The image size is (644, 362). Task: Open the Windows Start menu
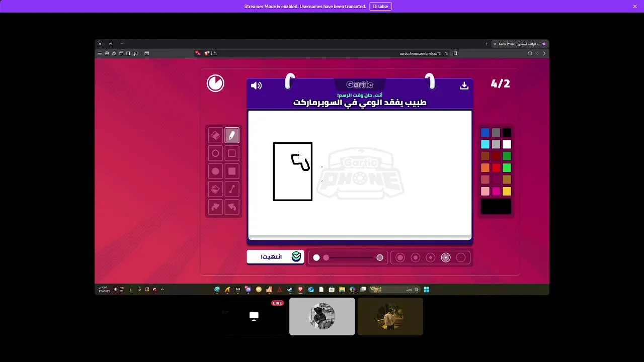coord(426,289)
